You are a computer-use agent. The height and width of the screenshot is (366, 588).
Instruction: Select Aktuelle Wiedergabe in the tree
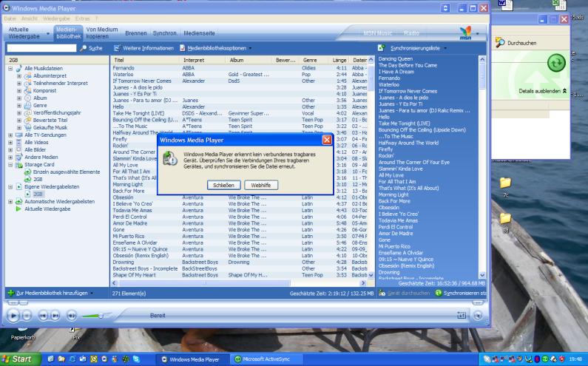pos(47,209)
